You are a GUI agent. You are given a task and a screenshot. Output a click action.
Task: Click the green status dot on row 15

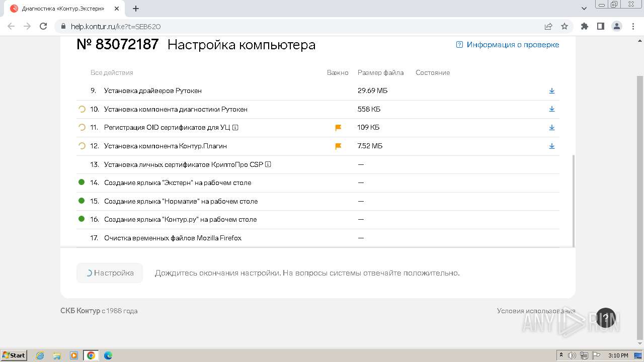(x=82, y=201)
